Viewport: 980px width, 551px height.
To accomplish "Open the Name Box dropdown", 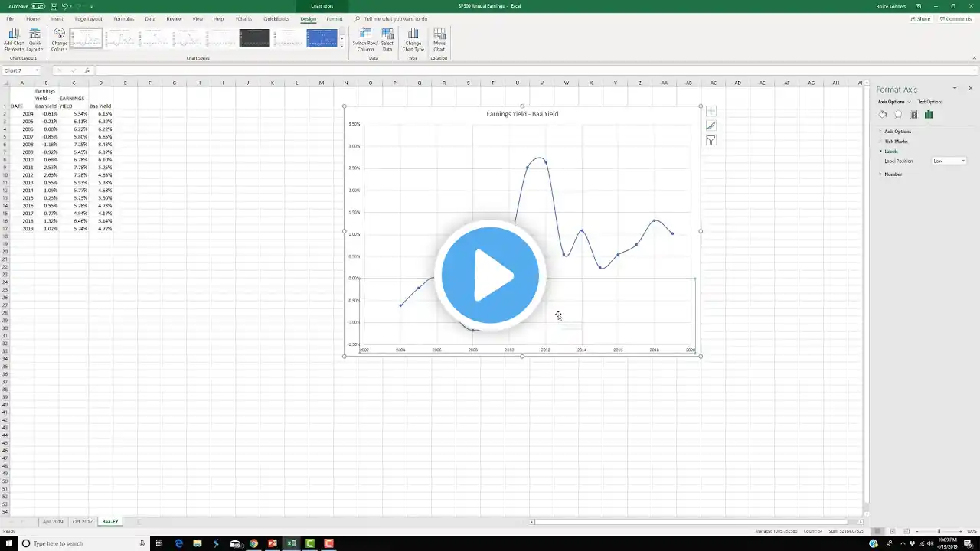I will pos(36,70).
